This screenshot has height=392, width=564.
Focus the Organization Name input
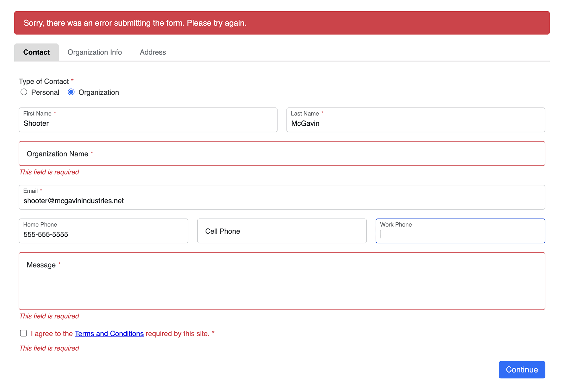click(281, 154)
